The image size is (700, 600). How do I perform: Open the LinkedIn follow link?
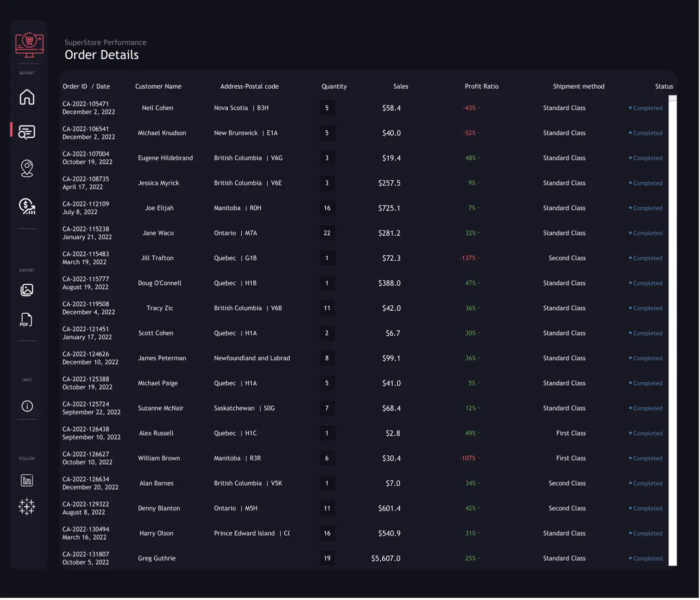pos(27,480)
